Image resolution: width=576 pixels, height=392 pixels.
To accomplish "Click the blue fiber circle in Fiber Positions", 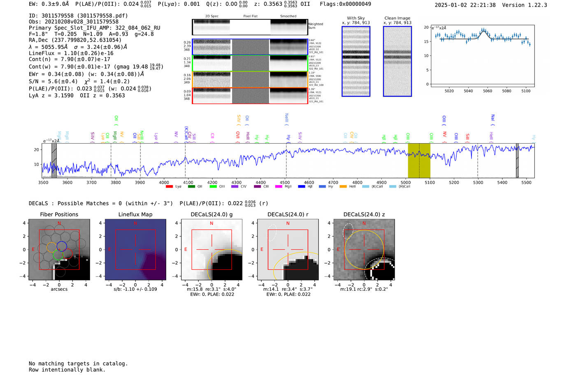I will pos(62,246).
